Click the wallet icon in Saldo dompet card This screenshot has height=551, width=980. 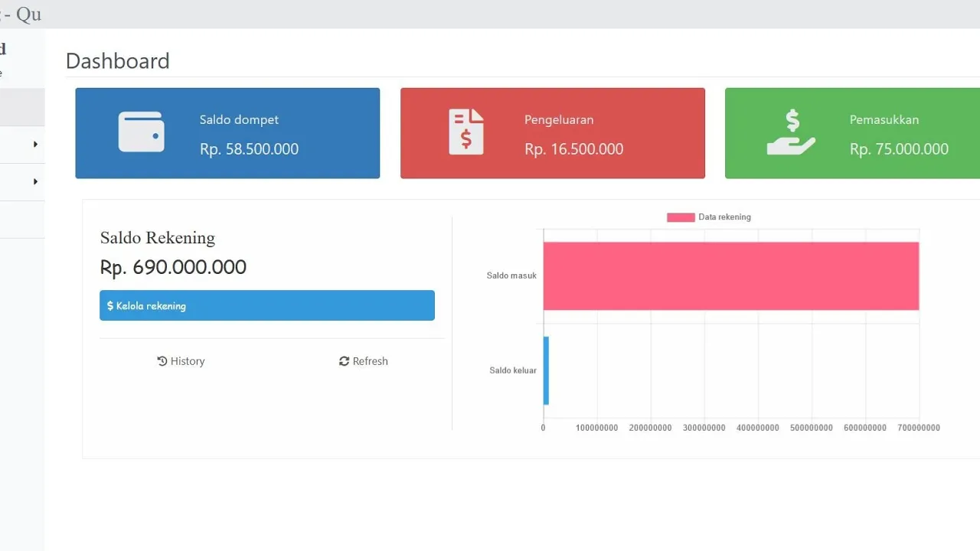click(142, 132)
